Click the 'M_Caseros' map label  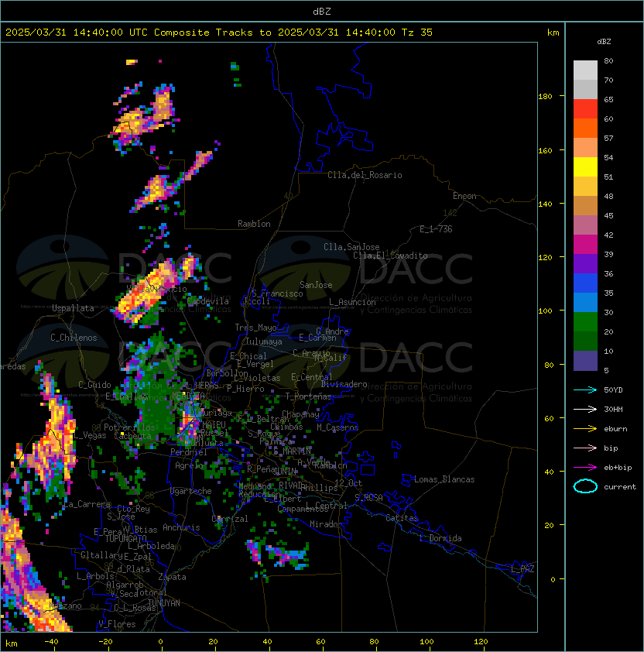click(x=337, y=427)
